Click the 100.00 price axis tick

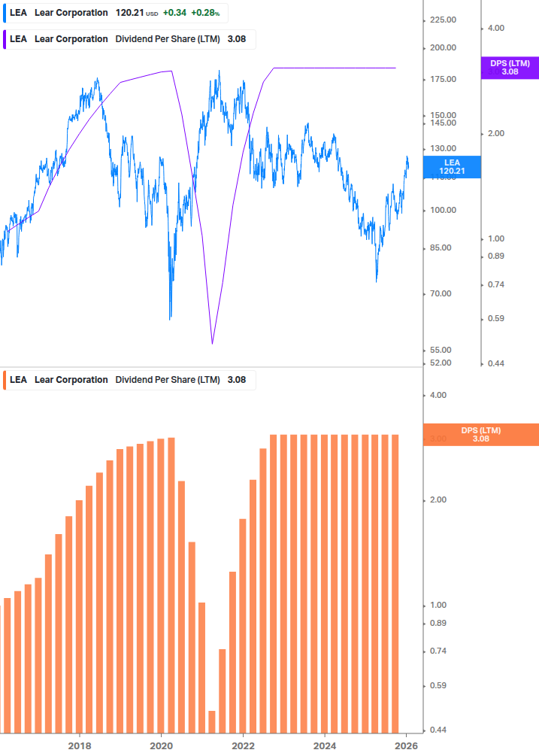tap(443, 210)
